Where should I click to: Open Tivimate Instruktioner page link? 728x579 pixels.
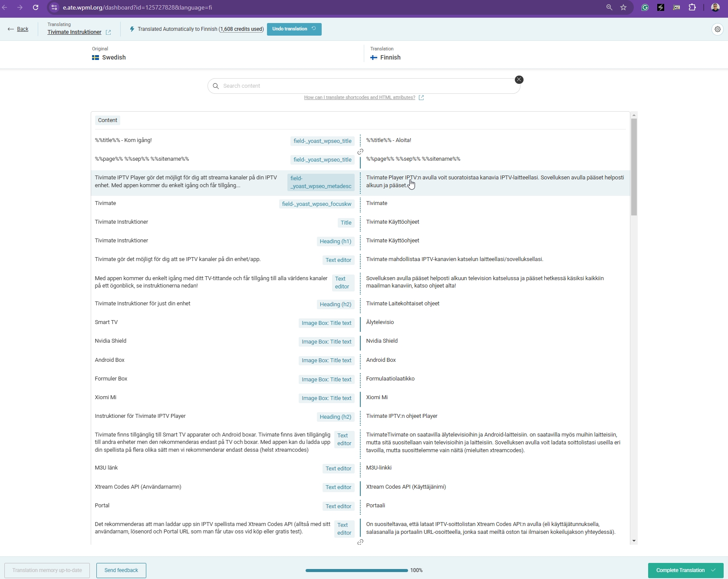point(74,32)
